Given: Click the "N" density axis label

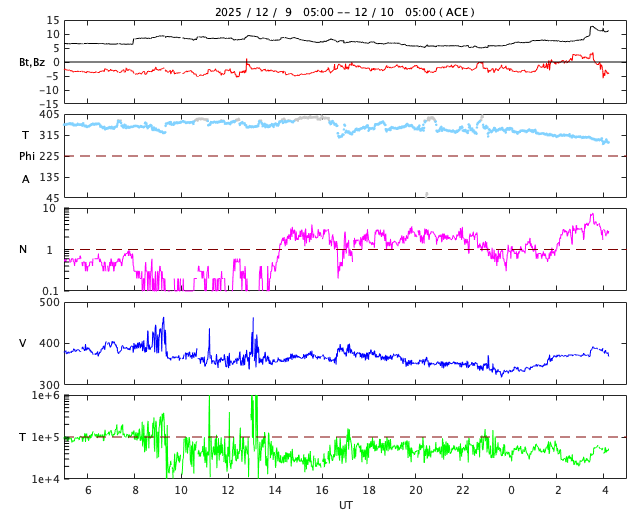Looking at the screenshot, I should (23, 250).
